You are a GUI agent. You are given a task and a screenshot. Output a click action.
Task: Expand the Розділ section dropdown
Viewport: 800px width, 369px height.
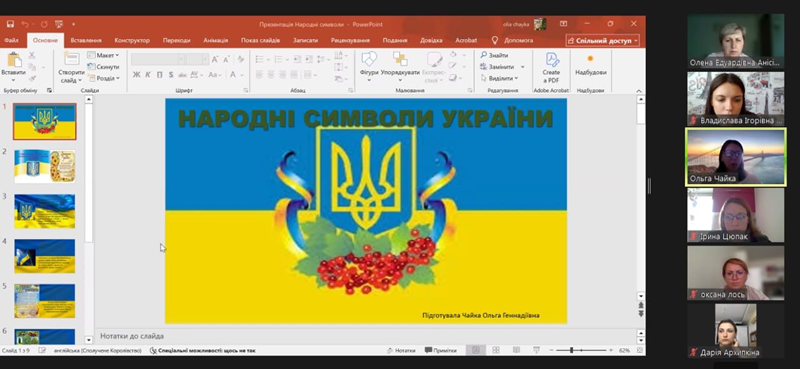click(x=103, y=78)
